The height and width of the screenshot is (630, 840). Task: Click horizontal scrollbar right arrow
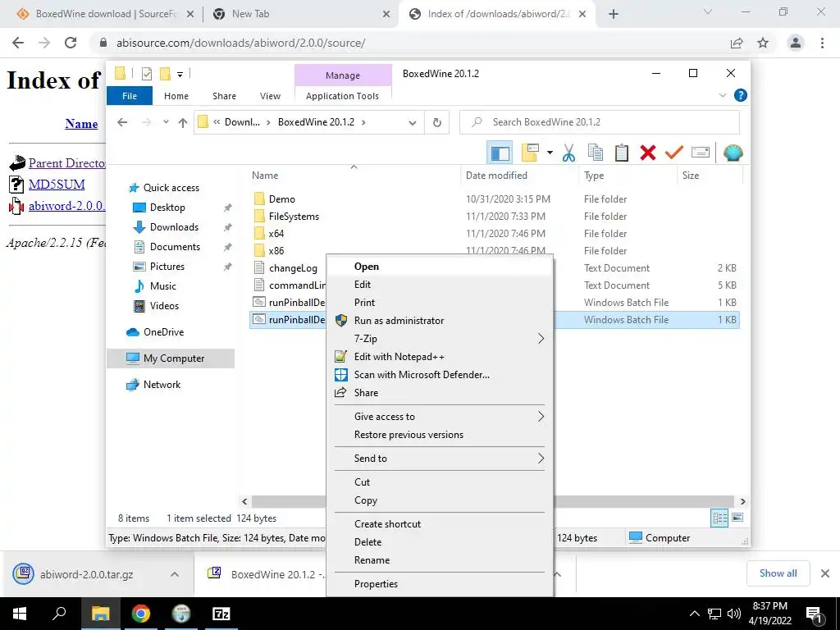pos(743,501)
